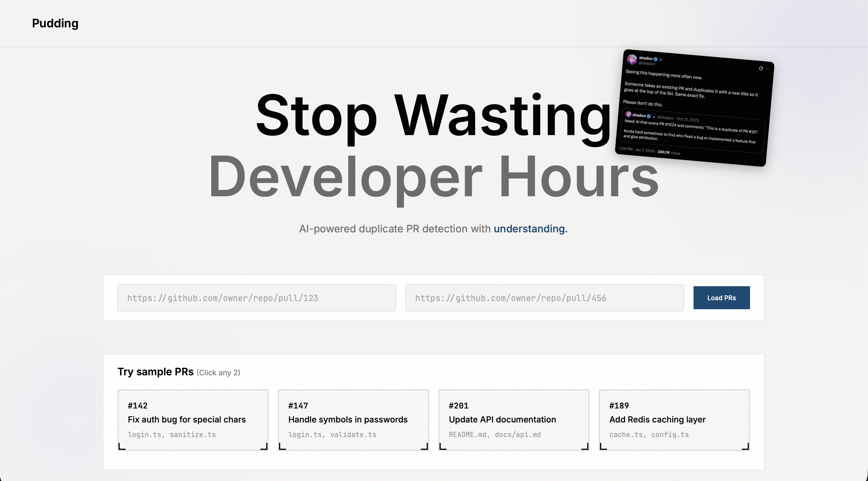Image resolution: width=868 pixels, height=481 pixels.
Task: Click the Pudding logo in the header
Action: (x=55, y=23)
